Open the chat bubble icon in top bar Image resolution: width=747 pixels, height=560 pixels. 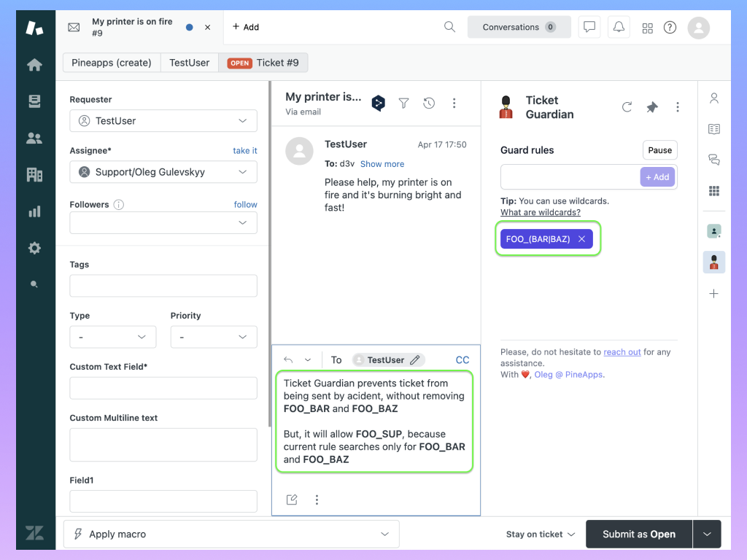coord(589,27)
